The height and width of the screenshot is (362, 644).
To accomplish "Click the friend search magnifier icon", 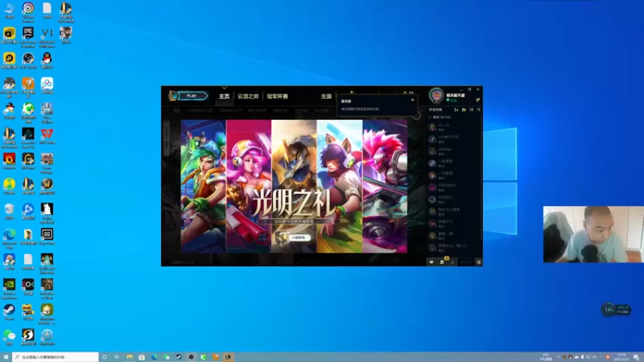I will pos(478,109).
